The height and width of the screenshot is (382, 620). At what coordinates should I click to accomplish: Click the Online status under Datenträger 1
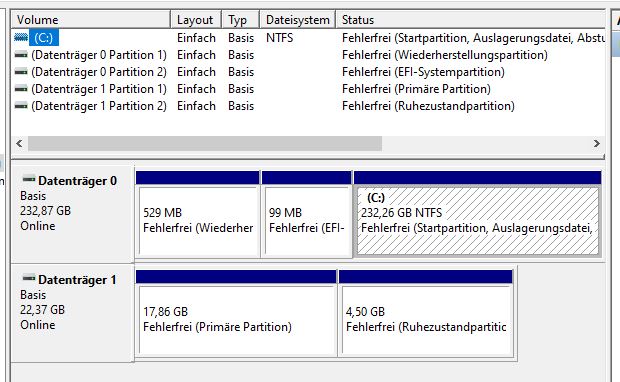tap(38, 325)
